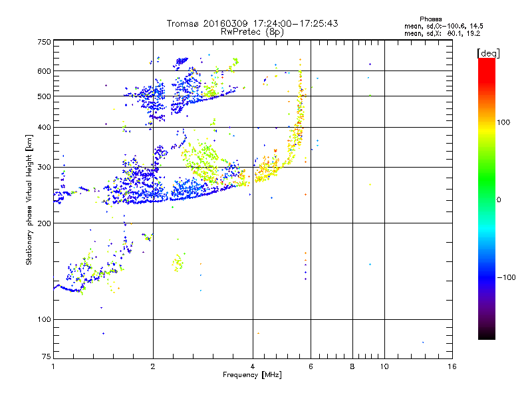Click the small yellow point cluster near 2.4 MHz, 150 km
532x399 pixels.
[178, 263]
